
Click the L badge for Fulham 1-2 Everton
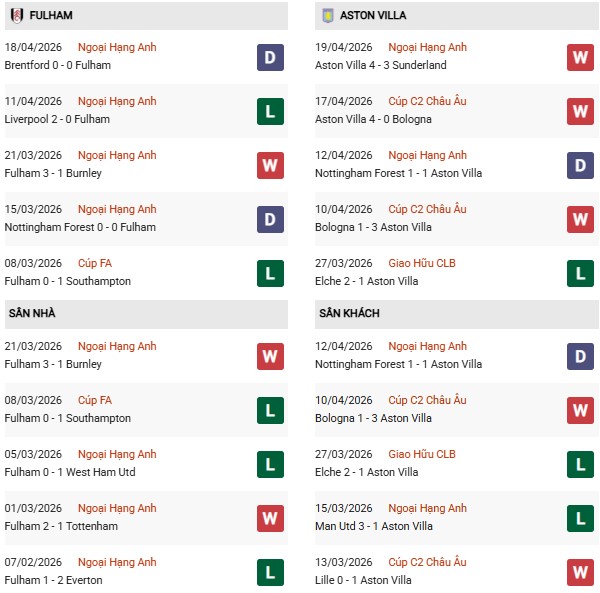[x=270, y=572]
